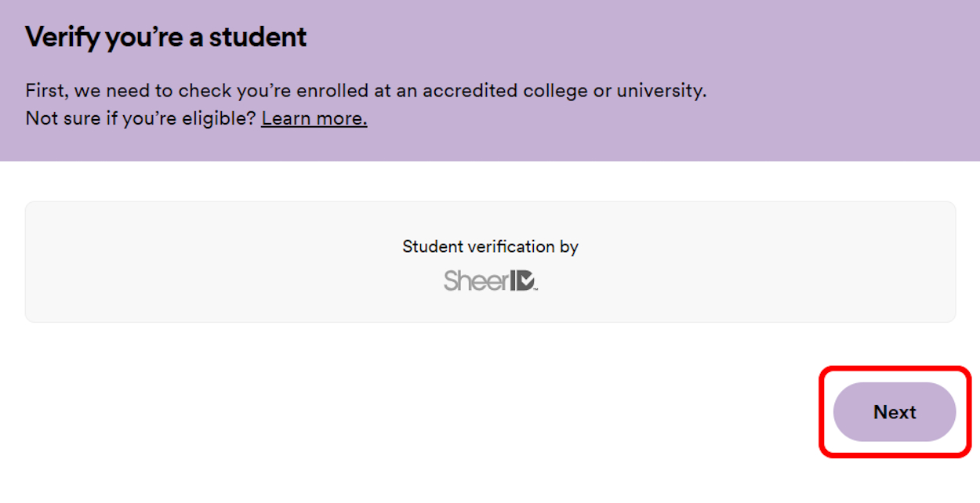The image size is (980, 503).
Task: Click the 'Student verification by' label
Action: tap(489, 246)
